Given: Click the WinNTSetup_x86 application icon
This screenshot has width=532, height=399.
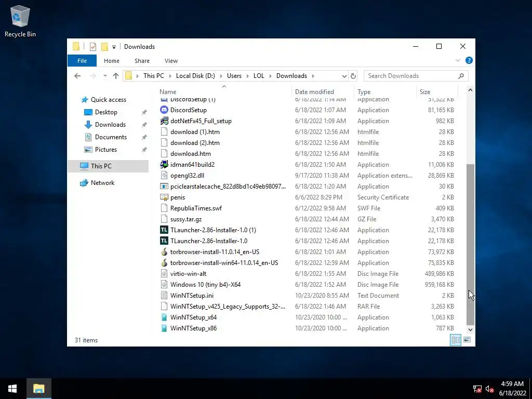Looking at the screenshot, I should tap(164, 328).
